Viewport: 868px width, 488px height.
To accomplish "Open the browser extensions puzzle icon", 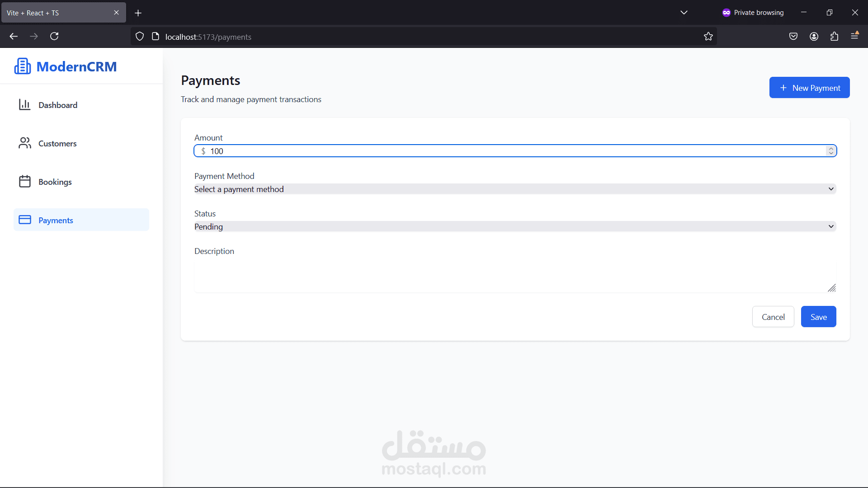I will click(834, 37).
